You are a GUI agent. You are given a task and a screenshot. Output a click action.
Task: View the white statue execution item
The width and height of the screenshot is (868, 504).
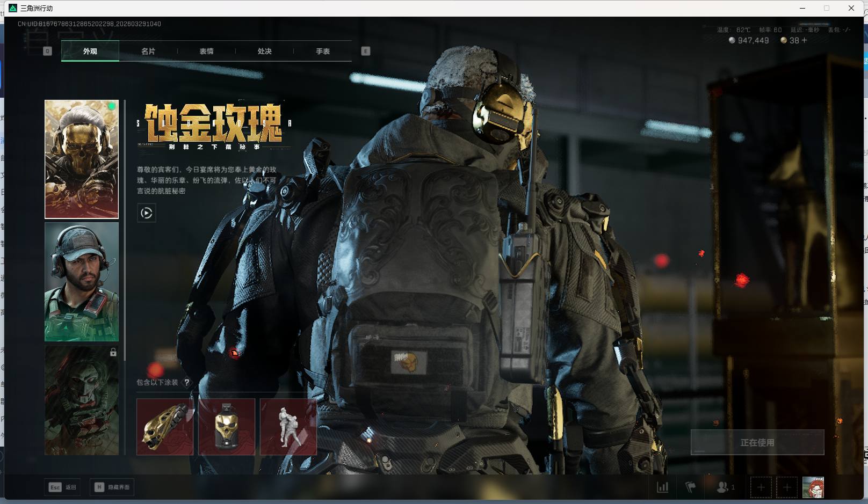point(288,427)
